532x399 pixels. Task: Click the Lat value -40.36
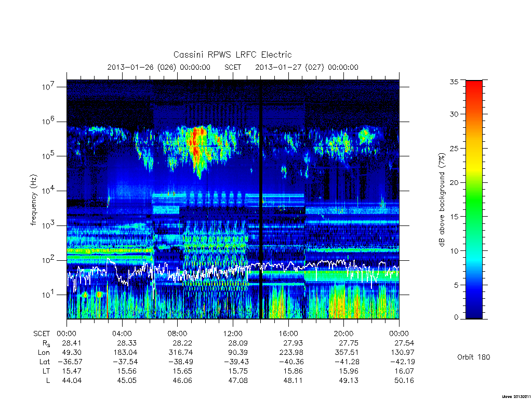[x=291, y=362]
